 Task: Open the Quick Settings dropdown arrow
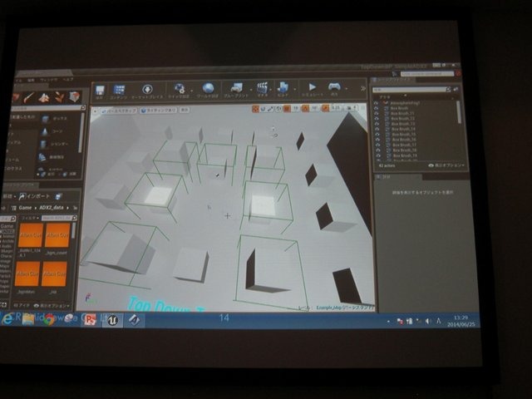(x=191, y=91)
